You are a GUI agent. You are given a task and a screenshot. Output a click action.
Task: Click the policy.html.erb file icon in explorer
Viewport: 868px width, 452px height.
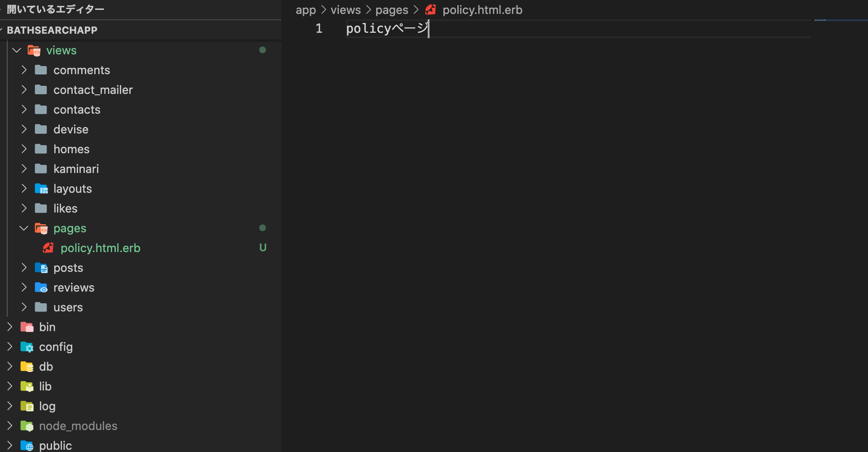click(48, 248)
